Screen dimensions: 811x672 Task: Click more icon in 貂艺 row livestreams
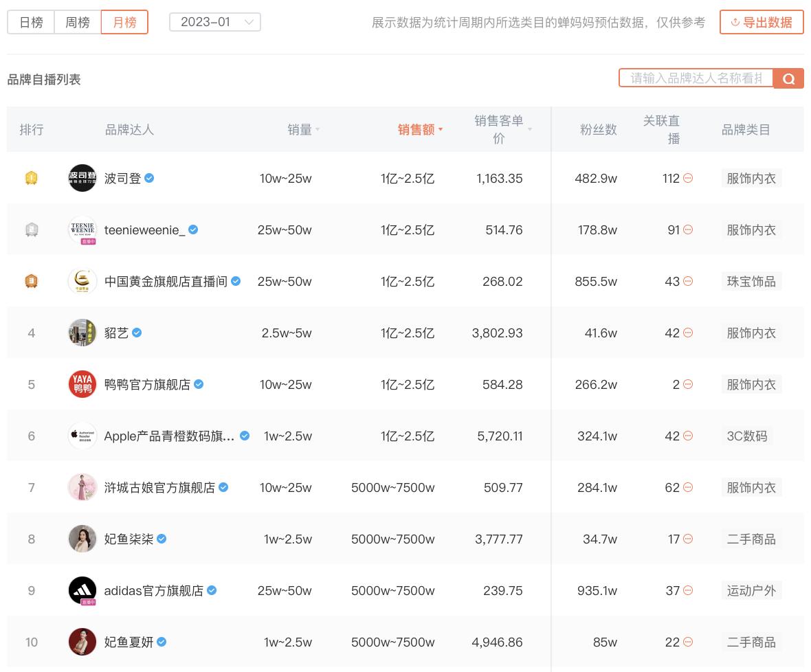(x=688, y=333)
